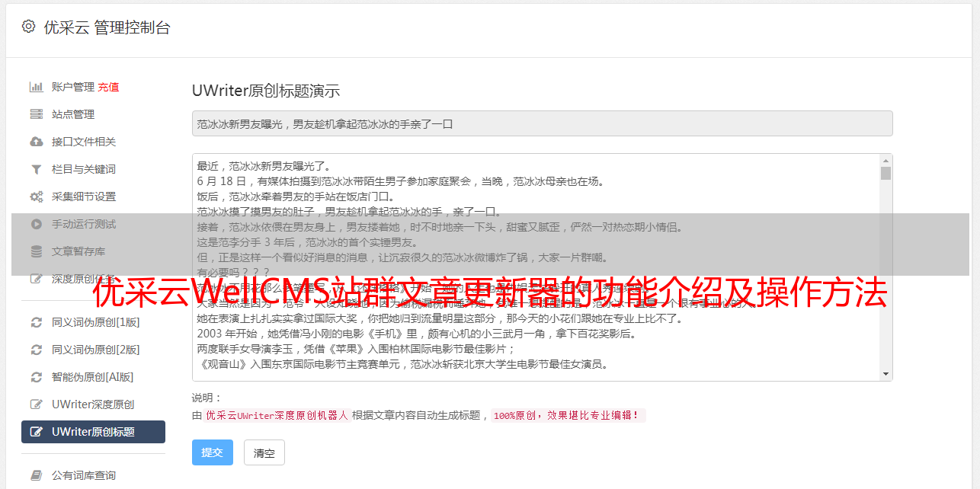Select the UWriter原创标题 sidebar item
Screen dimensions: 980x489
coord(93,432)
